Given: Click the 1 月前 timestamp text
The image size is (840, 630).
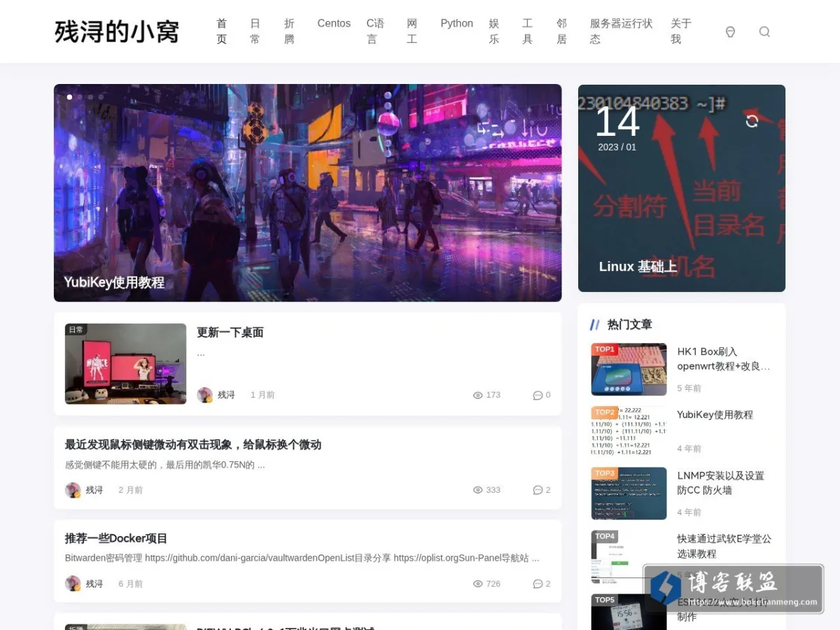Looking at the screenshot, I should pos(262,395).
